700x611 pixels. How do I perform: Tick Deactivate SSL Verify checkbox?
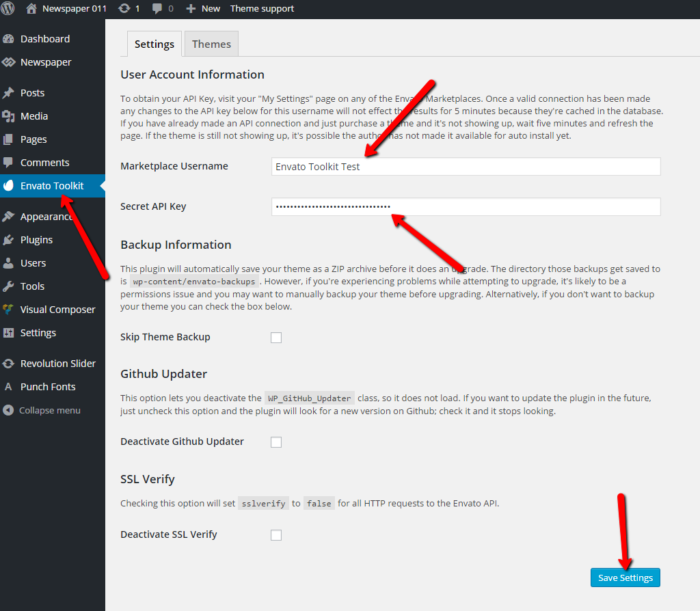[x=276, y=534]
